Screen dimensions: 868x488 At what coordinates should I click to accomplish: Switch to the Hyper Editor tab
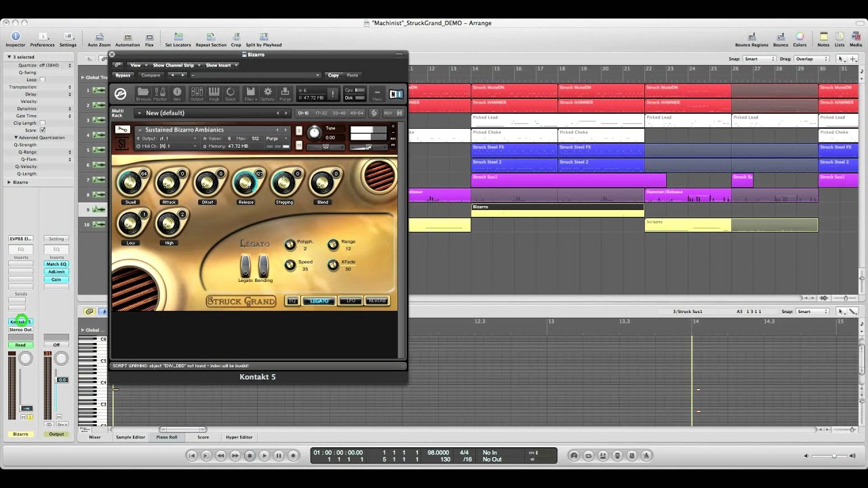(239, 437)
